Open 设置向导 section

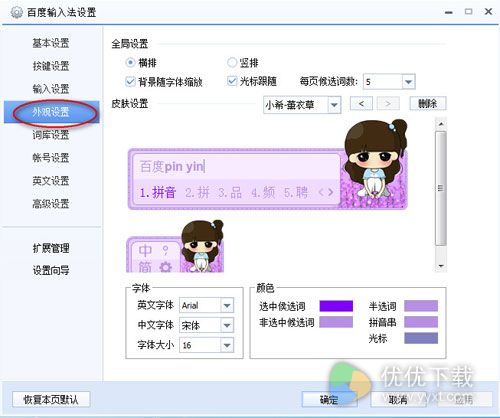pyautogui.click(x=51, y=270)
